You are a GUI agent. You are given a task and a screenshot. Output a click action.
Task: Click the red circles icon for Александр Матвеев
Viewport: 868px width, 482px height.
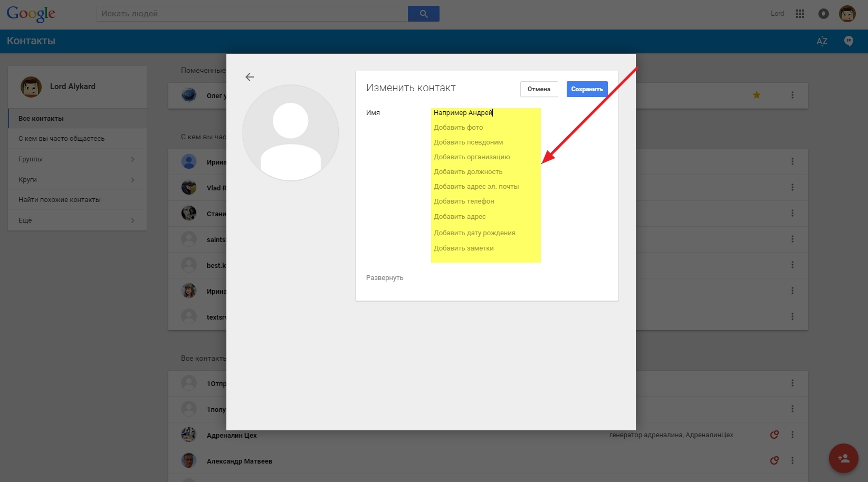774,461
